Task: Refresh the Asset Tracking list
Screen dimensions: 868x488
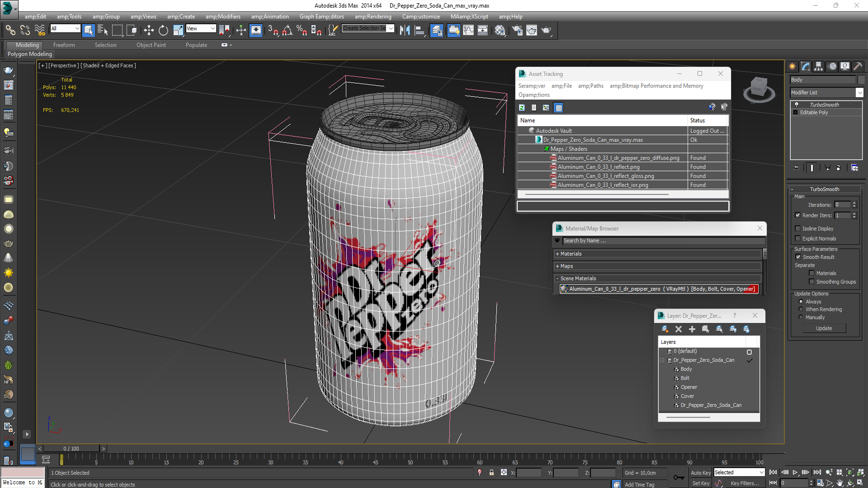Action: (x=522, y=108)
